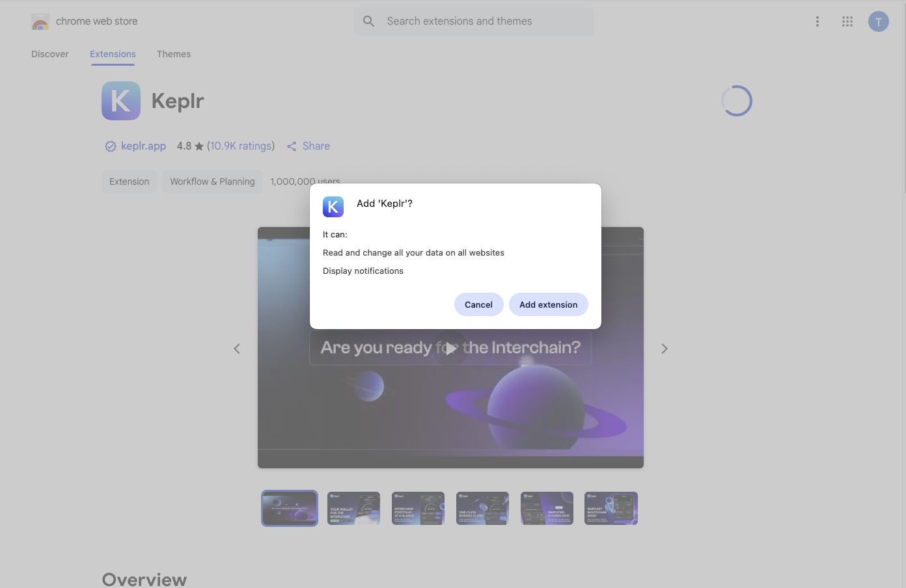906x588 pixels.
Task: Open the account avatar 'T'
Action: 879,21
